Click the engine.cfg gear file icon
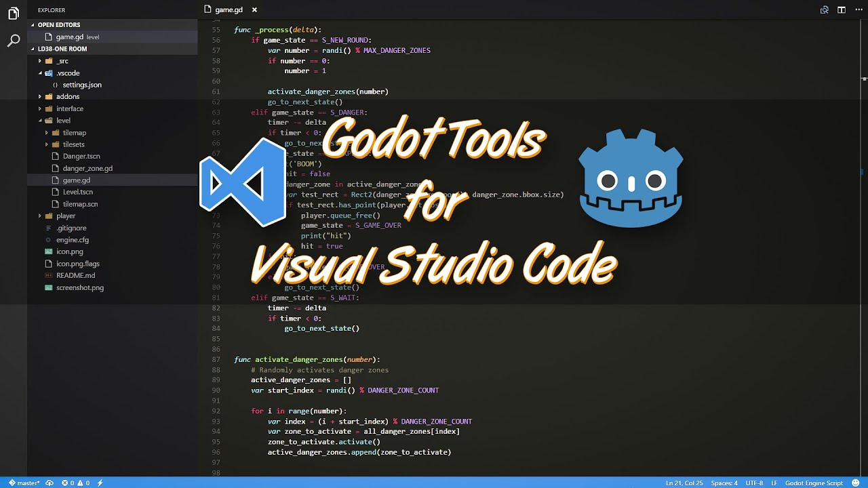This screenshot has height=488, width=868. [48, 240]
